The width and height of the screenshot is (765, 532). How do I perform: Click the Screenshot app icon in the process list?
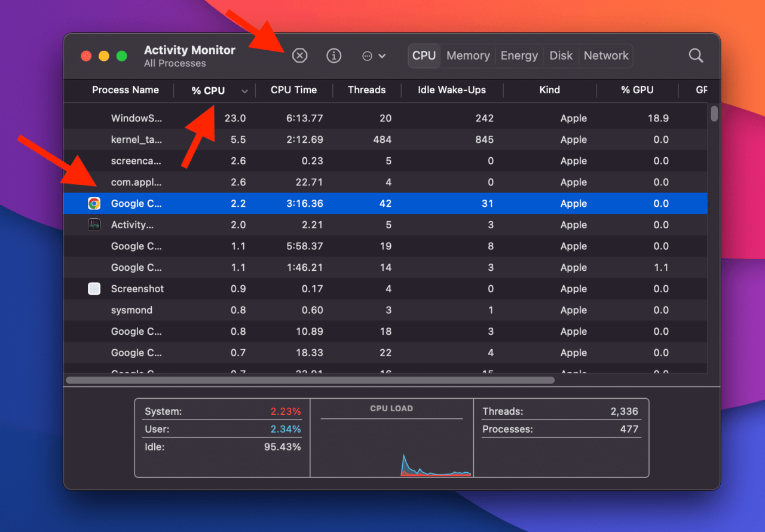click(x=94, y=289)
